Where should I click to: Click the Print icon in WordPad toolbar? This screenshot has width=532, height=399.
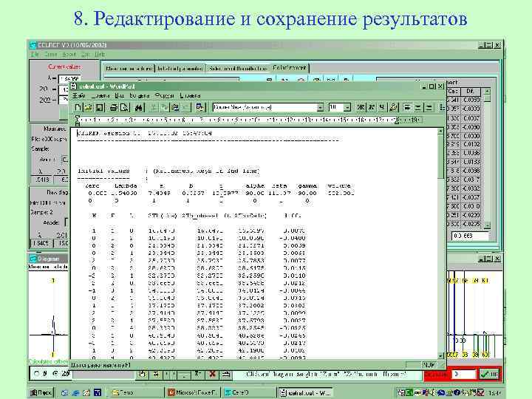tap(113, 108)
